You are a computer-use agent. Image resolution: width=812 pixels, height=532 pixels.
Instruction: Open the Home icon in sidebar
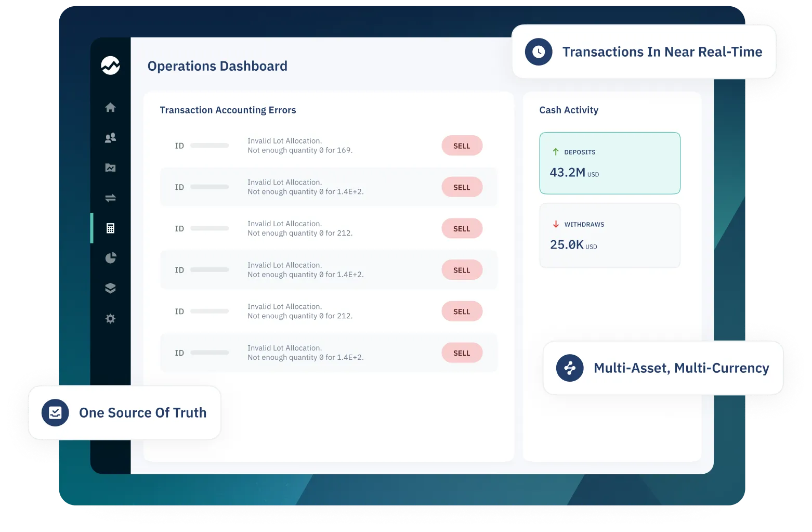point(110,108)
